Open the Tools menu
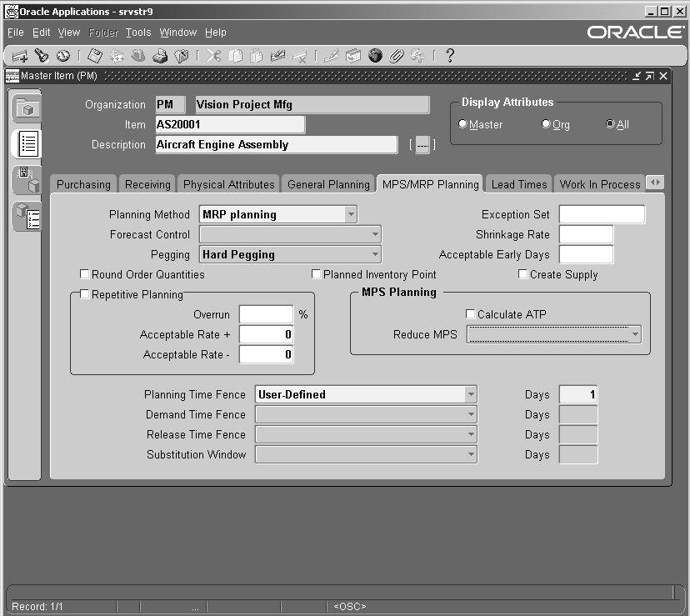 [x=138, y=33]
